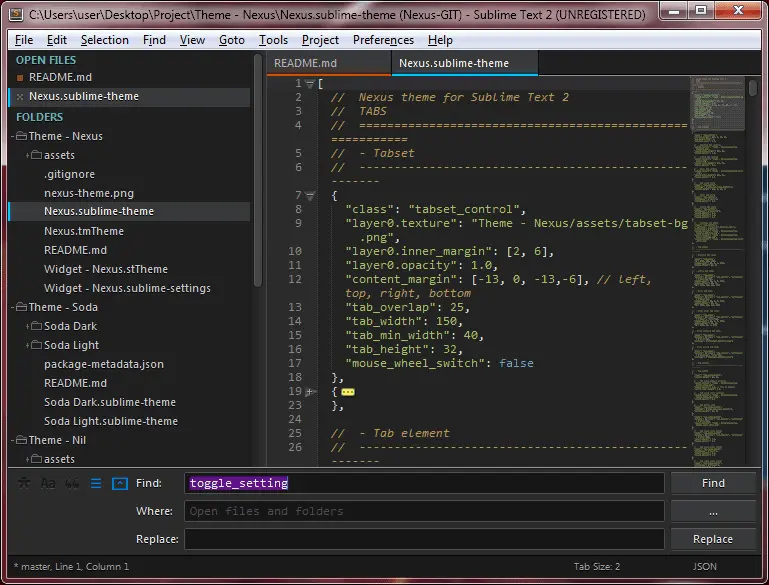This screenshot has height=585, width=769.
Task: Open the Preferences menu
Action: coord(383,40)
